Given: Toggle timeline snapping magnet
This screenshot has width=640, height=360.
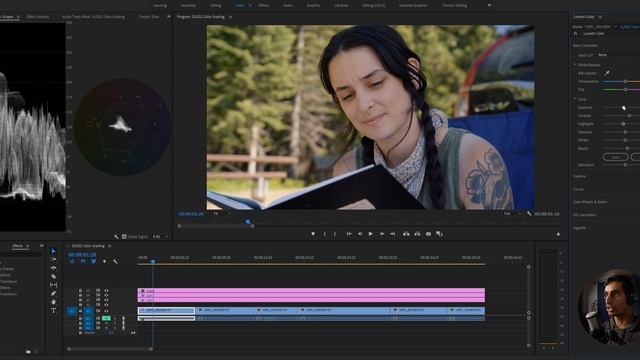Looking at the screenshot, I should pos(83,261).
